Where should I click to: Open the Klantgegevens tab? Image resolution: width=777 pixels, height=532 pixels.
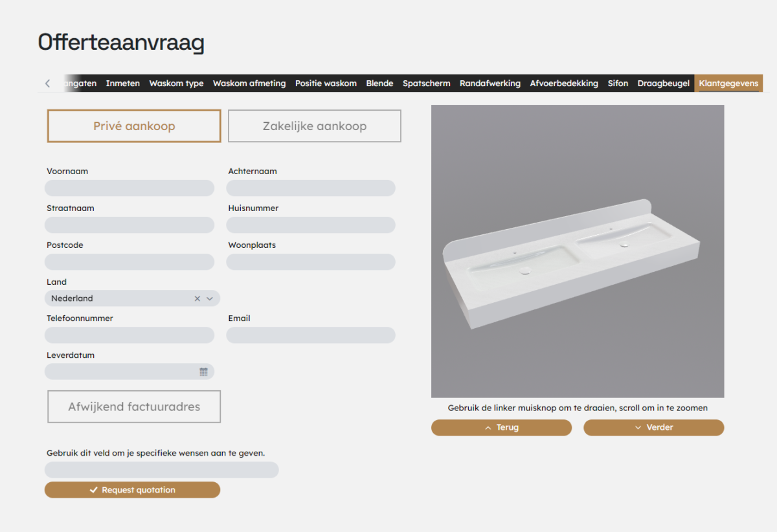click(728, 83)
